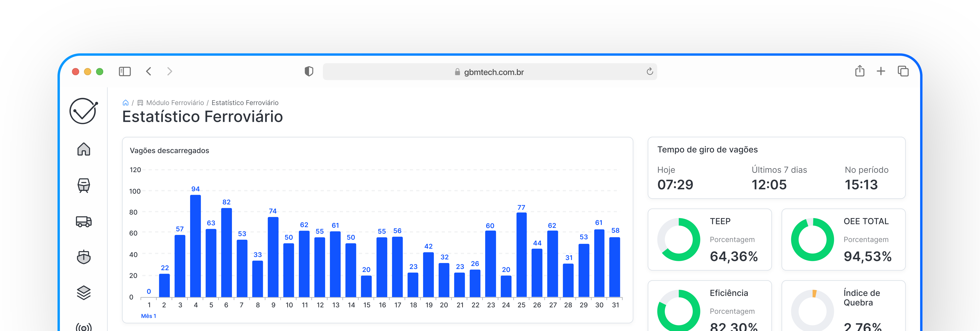Click the privacy shield icon
Image resolution: width=980 pixels, height=331 pixels.
(x=309, y=71)
